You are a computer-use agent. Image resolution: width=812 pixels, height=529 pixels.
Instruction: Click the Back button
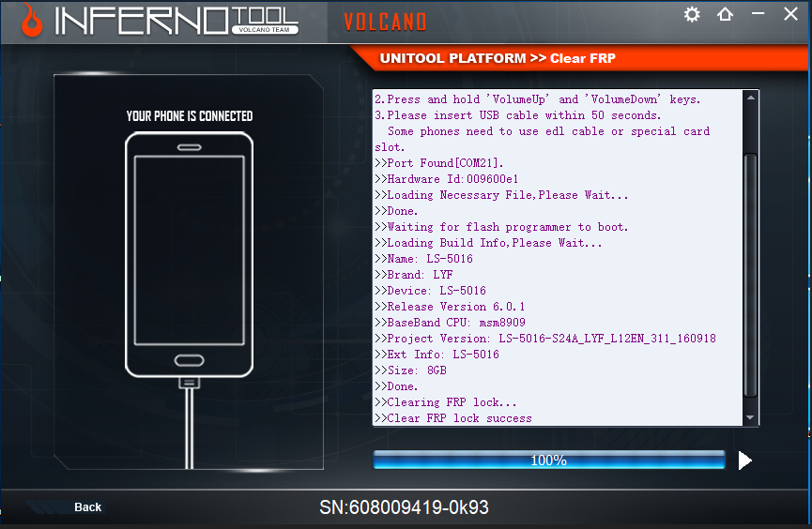(x=87, y=507)
